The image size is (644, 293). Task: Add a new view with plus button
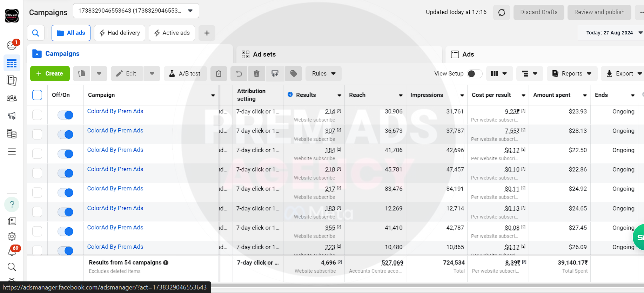coord(207,33)
